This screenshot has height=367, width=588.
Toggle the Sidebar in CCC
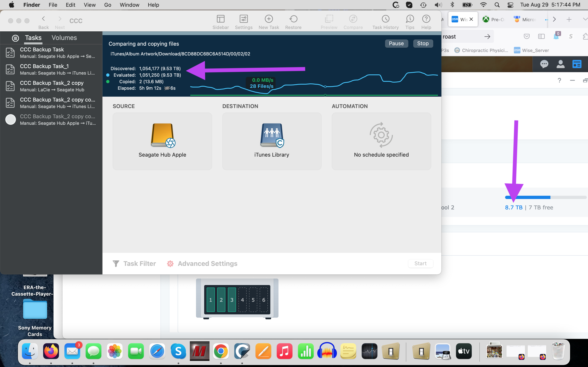coord(220,22)
